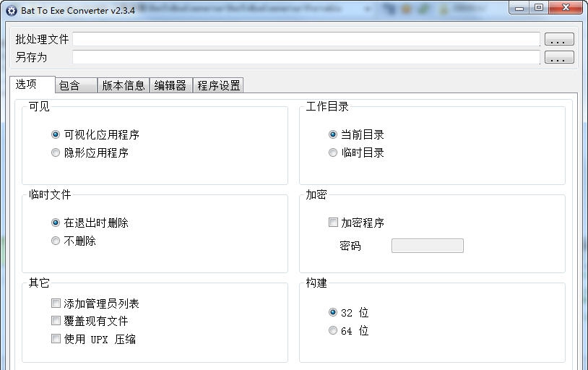The width and height of the screenshot is (588, 370).
Task: Choose 当前目录 as working directory
Action: pos(332,134)
